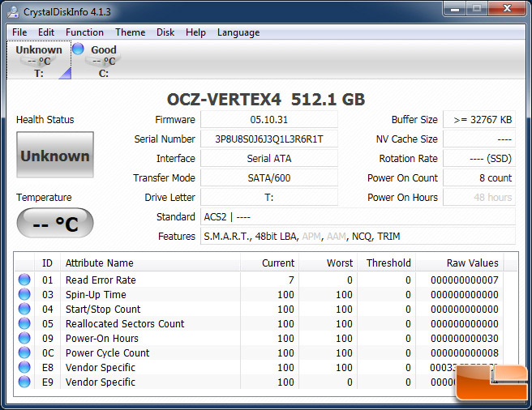Click the Rotation Rate value field

[479, 158]
